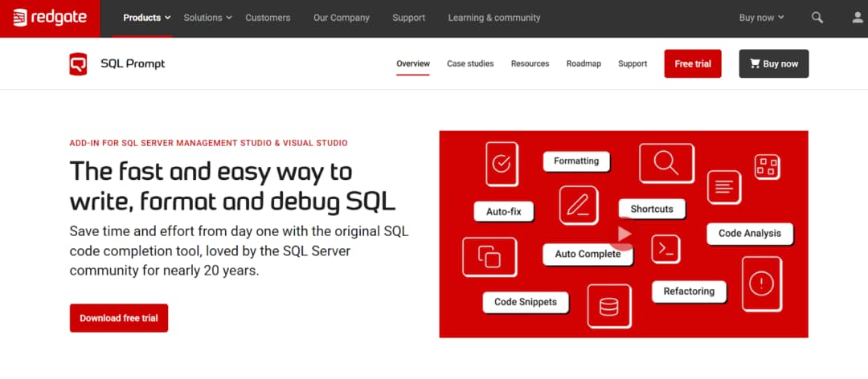Viewport: 868px width, 379px height.
Task: Go to Our Company page
Action: pyautogui.click(x=341, y=18)
